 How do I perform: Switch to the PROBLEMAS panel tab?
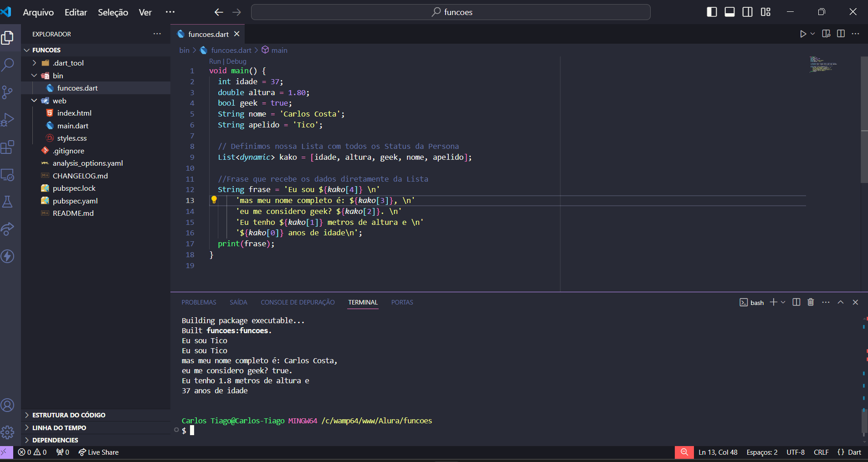tap(199, 302)
